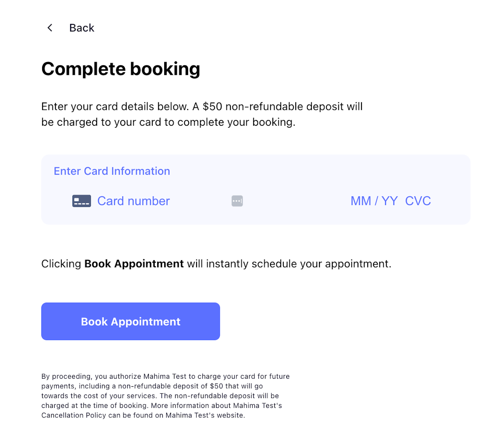The image size is (504, 443).
Task: Click the Back text link
Action: point(82,28)
